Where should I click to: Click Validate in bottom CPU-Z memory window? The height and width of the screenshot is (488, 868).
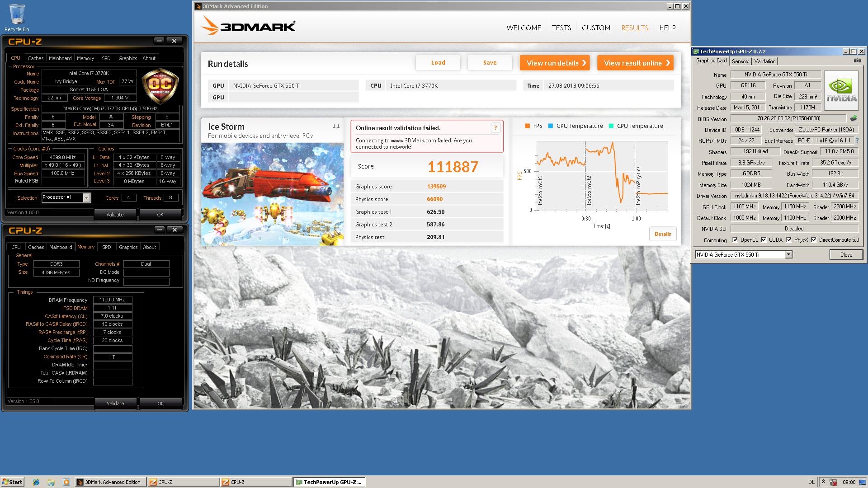point(115,404)
